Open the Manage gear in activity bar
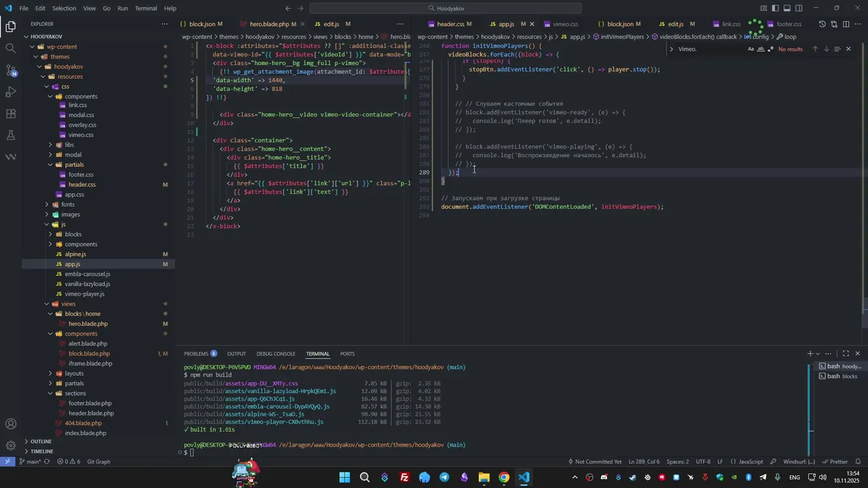This screenshot has width=868, height=488. point(11,446)
